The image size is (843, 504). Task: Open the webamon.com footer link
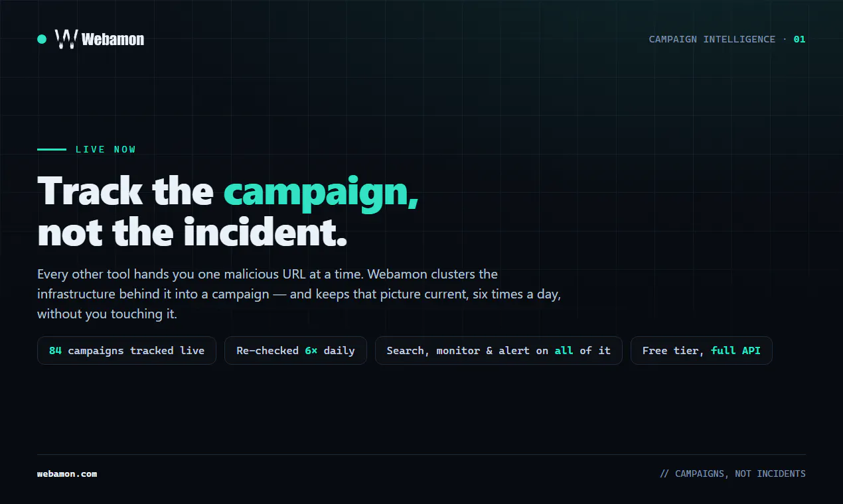pyautogui.click(x=67, y=473)
